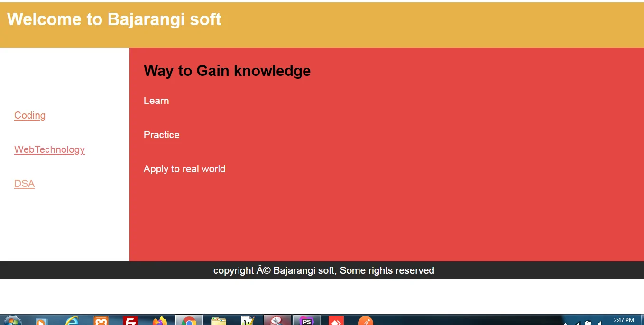Launch Internet Explorer from taskbar
Image resolution: width=644 pixels, height=325 pixels.
72,321
